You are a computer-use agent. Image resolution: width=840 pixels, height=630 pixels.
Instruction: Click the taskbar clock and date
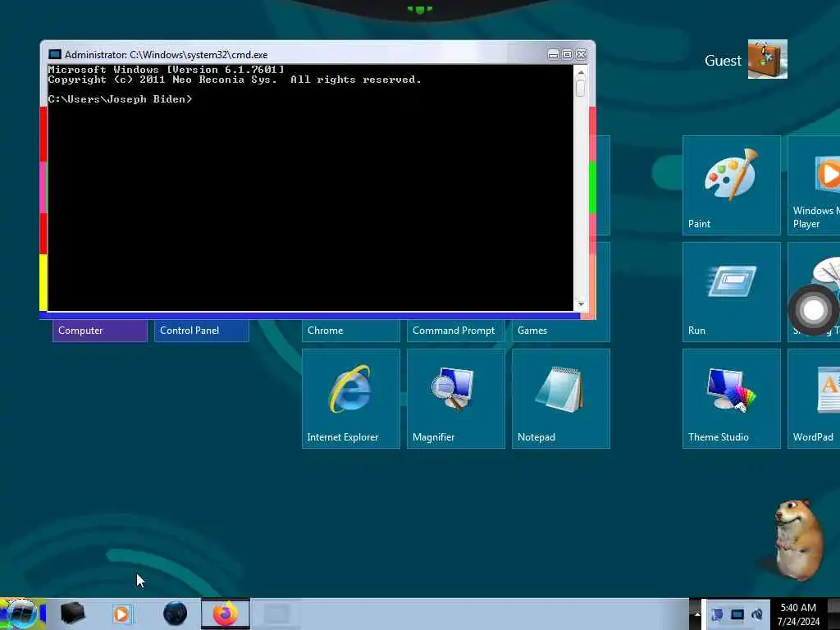pyautogui.click(x=798, y=614)
